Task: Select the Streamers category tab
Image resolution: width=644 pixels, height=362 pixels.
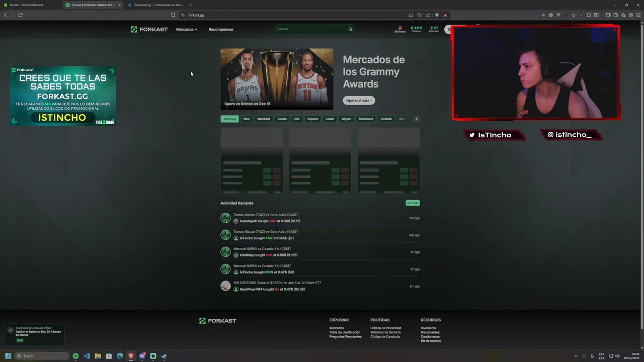Action: [x=366, y=119]
